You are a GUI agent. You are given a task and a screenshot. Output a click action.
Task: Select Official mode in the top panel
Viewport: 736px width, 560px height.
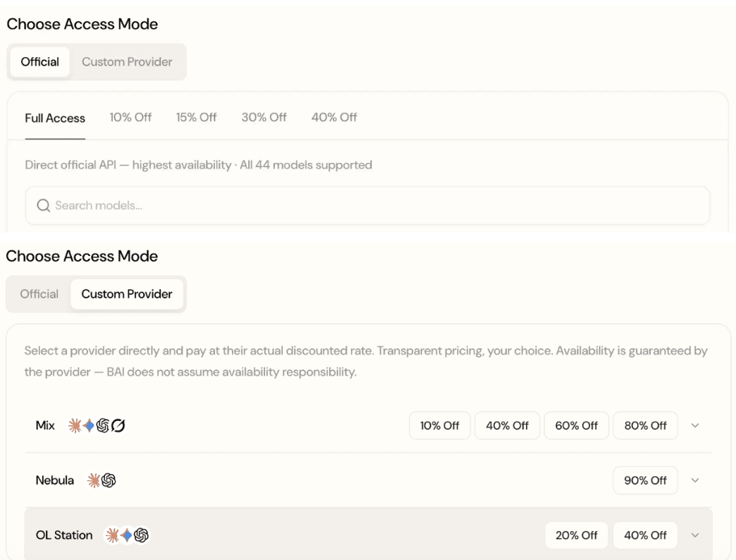tap(40, 62)
